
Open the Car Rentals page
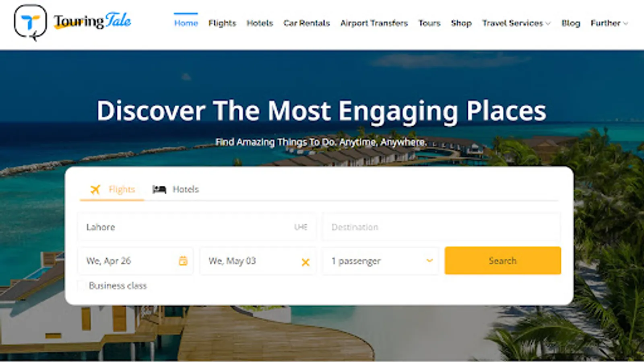(x=307, y=23)
